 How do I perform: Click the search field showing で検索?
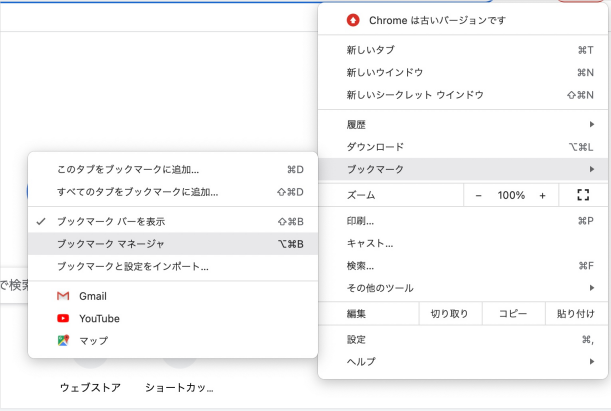[x=14, y=285]
